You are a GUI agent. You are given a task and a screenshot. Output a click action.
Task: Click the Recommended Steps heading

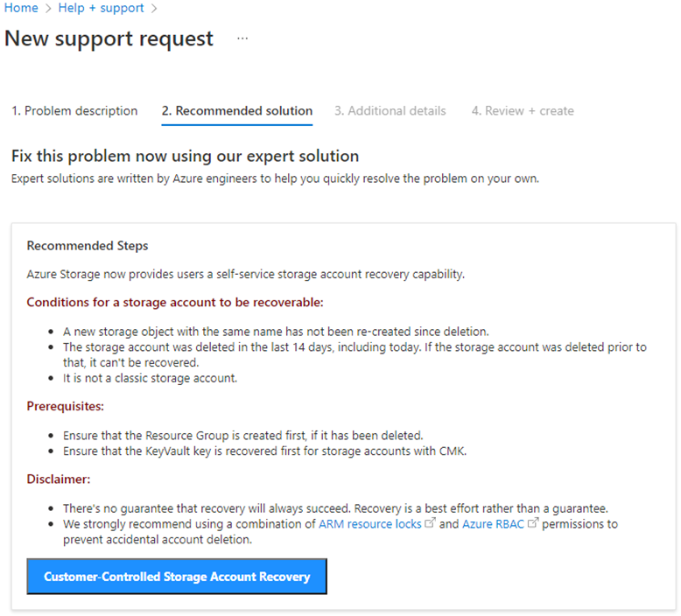click(88, 246)
